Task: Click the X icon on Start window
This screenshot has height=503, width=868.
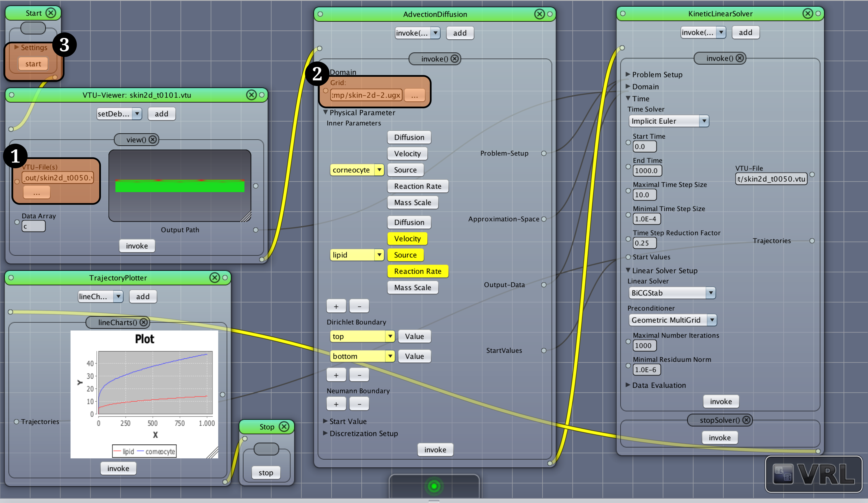Action: 51,13
